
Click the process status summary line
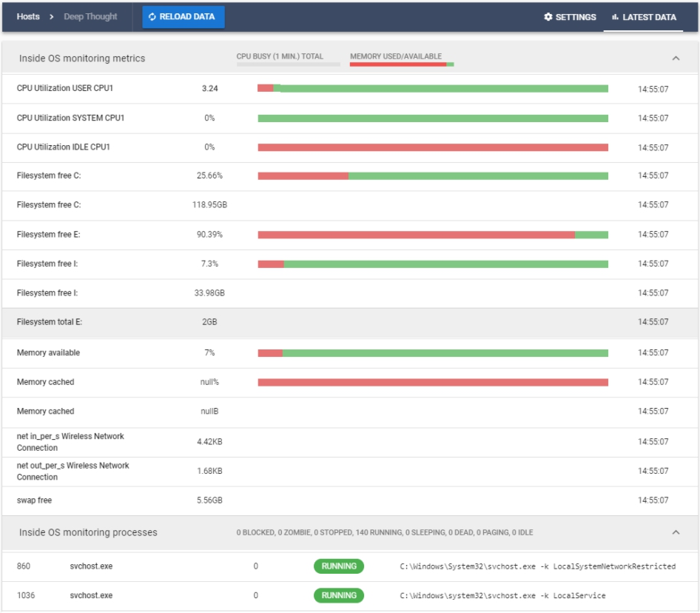pyautogui.click(x=384, y=532)
